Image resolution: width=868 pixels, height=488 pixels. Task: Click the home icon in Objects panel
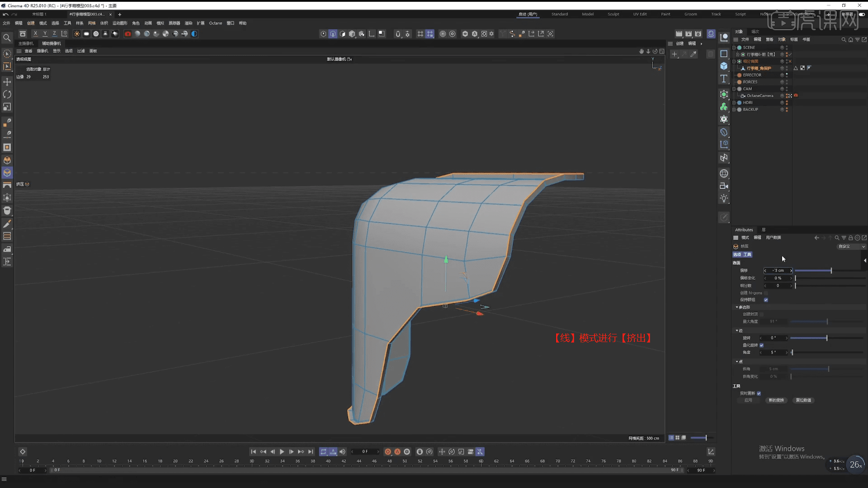click(x=850, y=40)
